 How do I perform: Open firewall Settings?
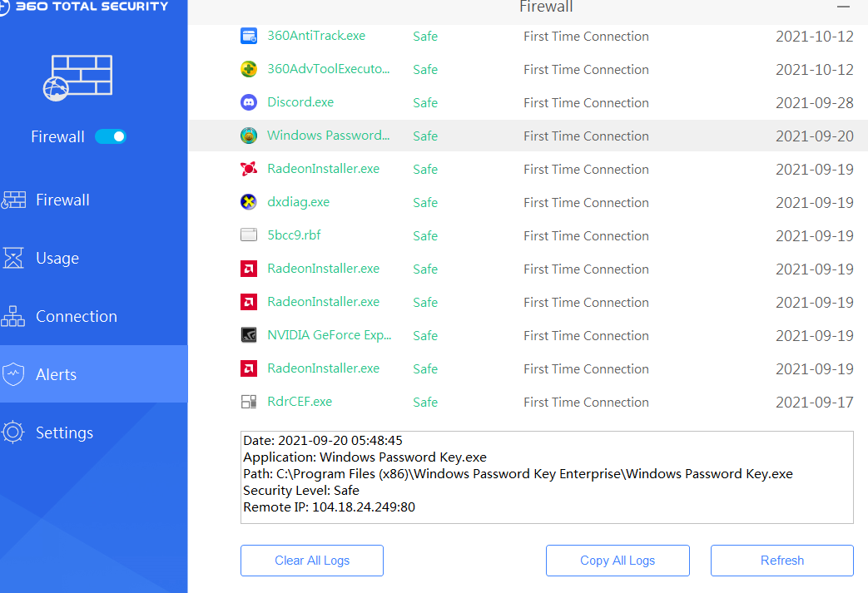93,432
